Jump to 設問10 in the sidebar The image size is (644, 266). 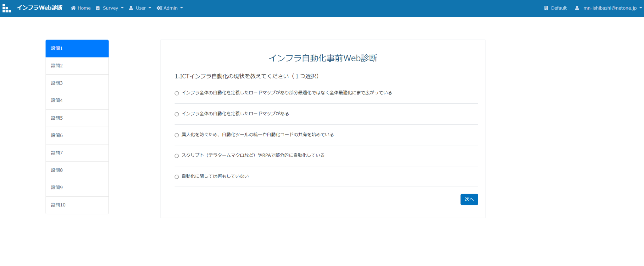(x=77, y=205)
